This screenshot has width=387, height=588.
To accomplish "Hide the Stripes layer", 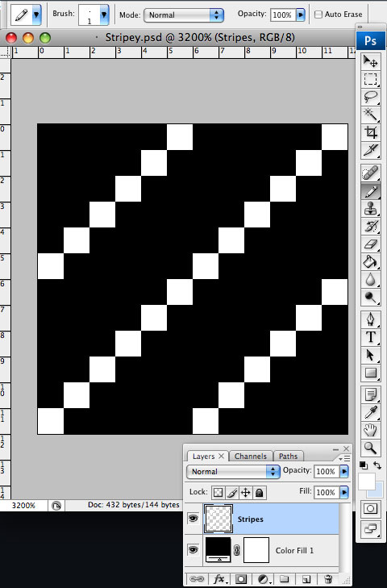I will 193,519.
